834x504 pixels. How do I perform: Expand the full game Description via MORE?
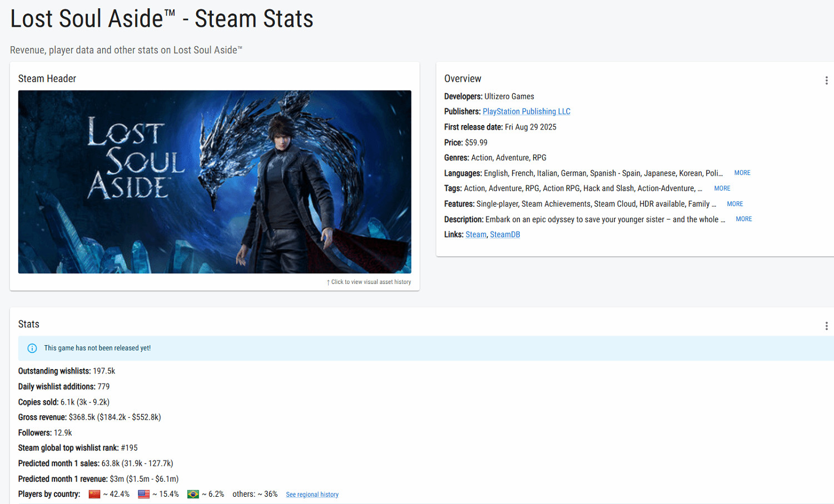click(x=743, y=219)
